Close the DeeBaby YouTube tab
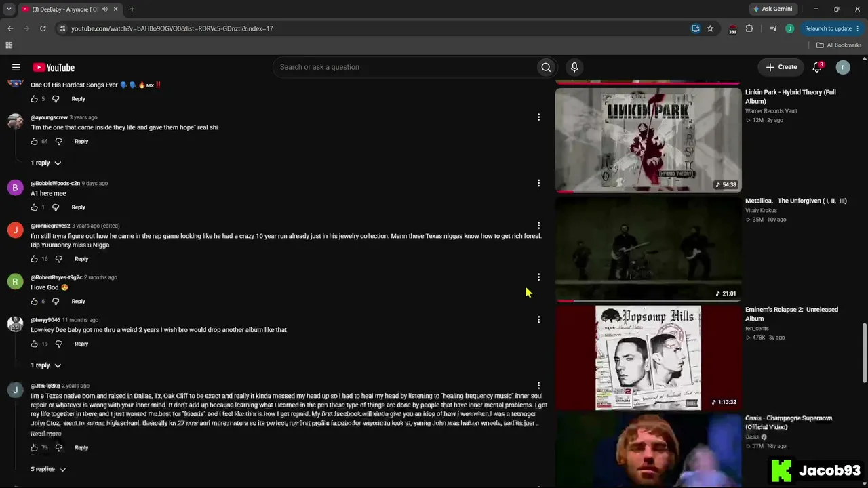The width and height of the screenshot is (868, 488). click(116, 9)
